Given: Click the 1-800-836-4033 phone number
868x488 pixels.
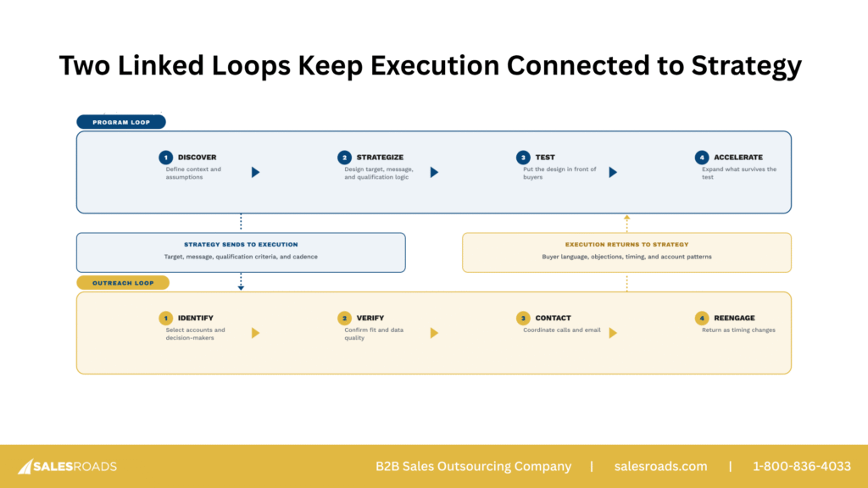Looking at the screenshot, I should 802,467.
